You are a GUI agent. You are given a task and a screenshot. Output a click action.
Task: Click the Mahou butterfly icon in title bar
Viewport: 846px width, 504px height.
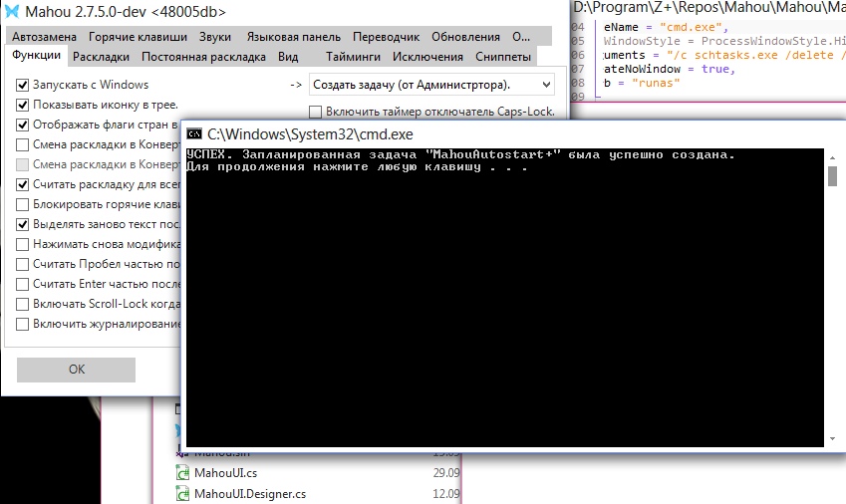[x=11, y=11]
